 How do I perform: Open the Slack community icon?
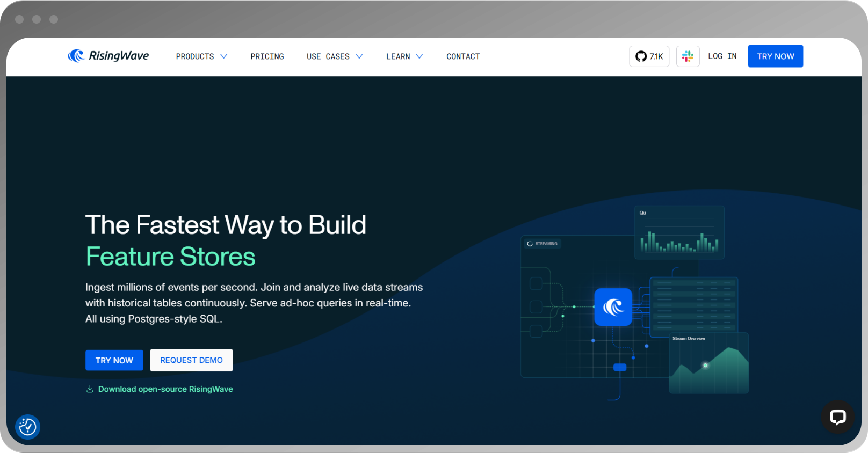pos(688,56)
